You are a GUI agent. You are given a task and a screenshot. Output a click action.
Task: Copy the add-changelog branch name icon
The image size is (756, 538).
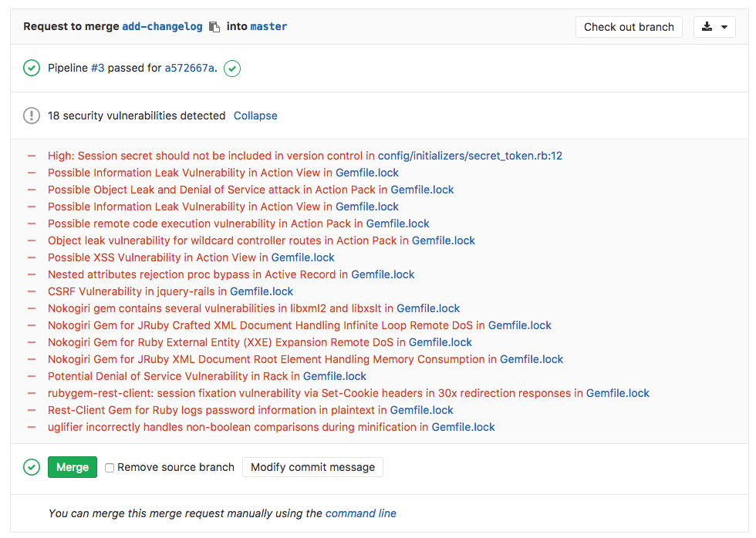pyautogui.click(x=214, y=27)
